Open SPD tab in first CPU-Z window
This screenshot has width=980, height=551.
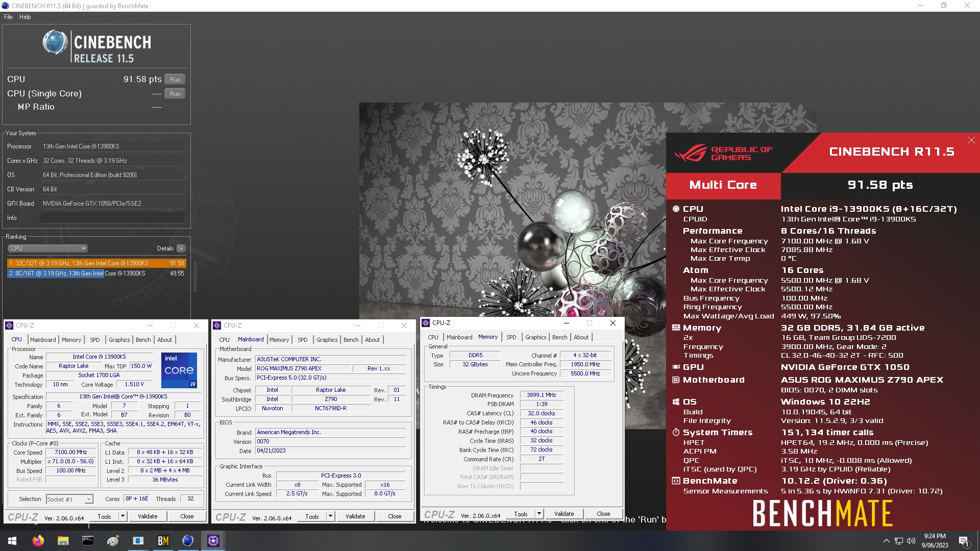[95, 340]
